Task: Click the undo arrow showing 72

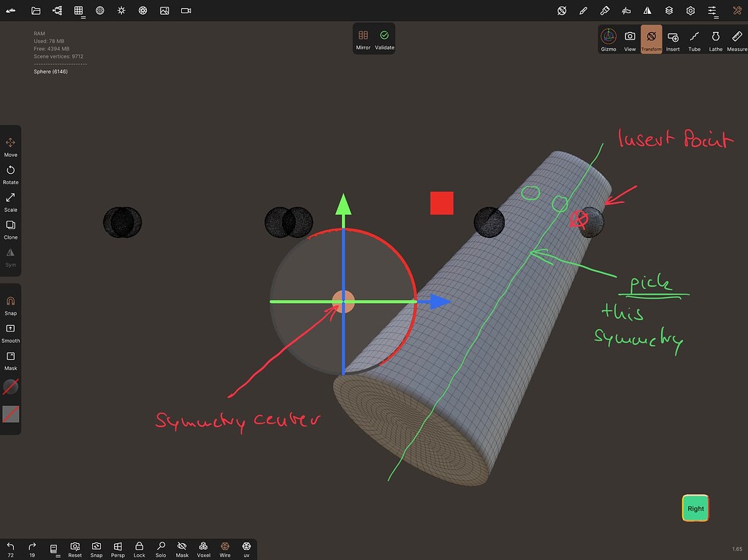Action: tap(9, 548)
